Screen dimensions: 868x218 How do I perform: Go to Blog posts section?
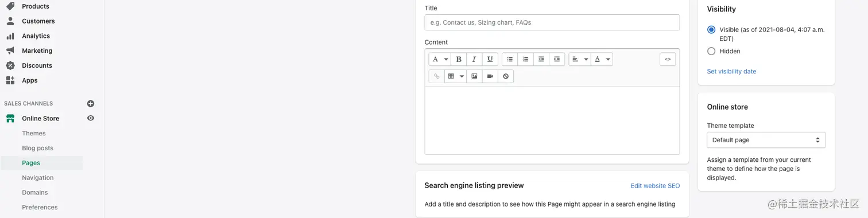pyautogui.click(x=37, y=148)
